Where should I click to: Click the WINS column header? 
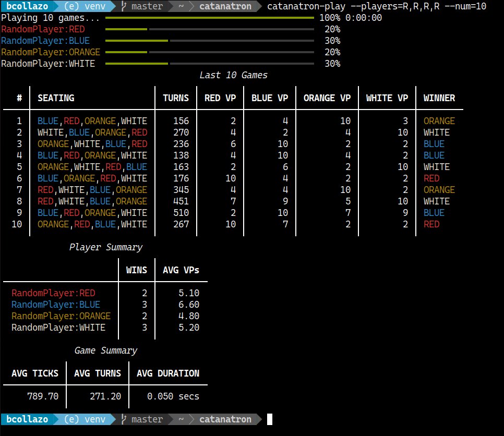pos(137,270)
